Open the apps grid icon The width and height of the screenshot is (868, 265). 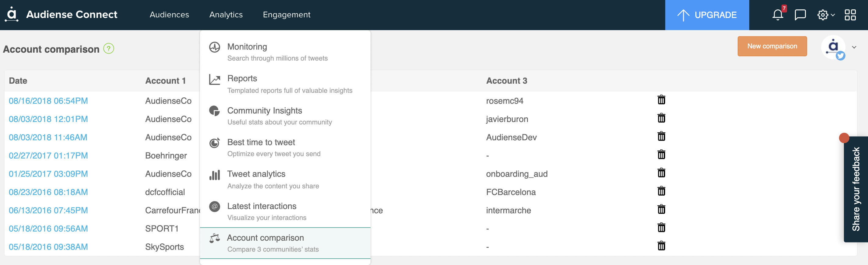(850, 15)
